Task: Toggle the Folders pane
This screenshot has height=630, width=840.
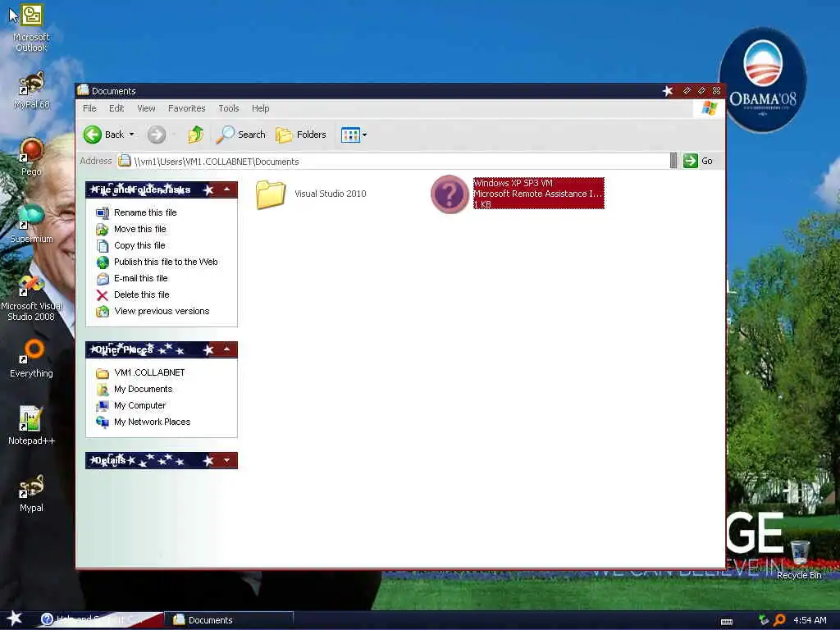Action: pyautogui.click(x=301, y=135)
